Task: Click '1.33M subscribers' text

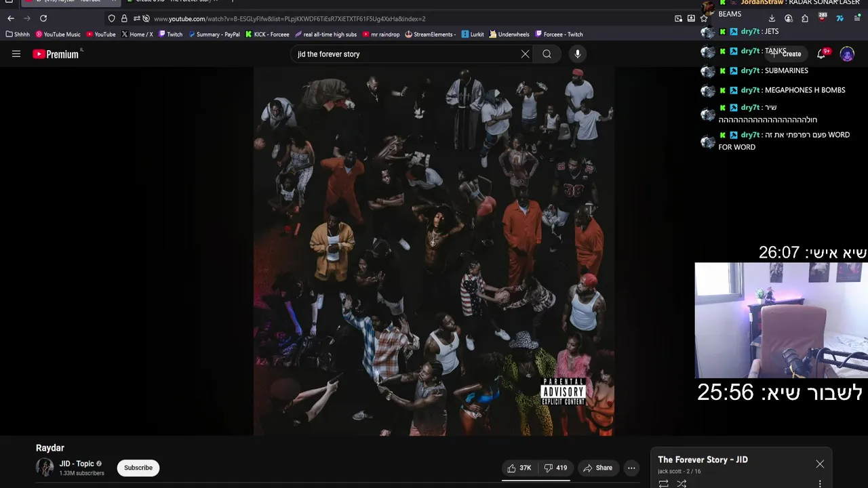Action: pyautogui.click(x=81, y=473)
